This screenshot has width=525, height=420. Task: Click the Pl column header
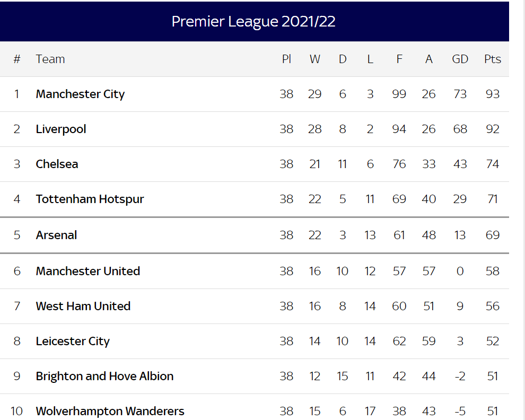286,59
